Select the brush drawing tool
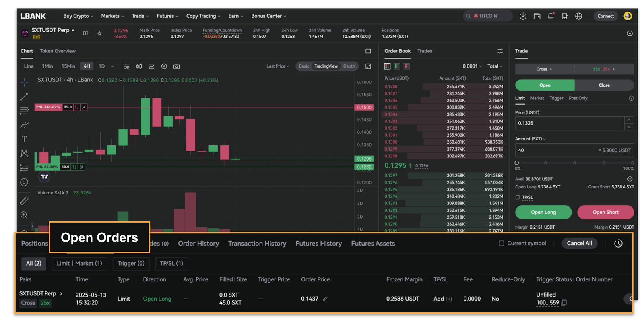Image resolution: width=644 pixels, height=318 pixels. click(x=24, y=125)
